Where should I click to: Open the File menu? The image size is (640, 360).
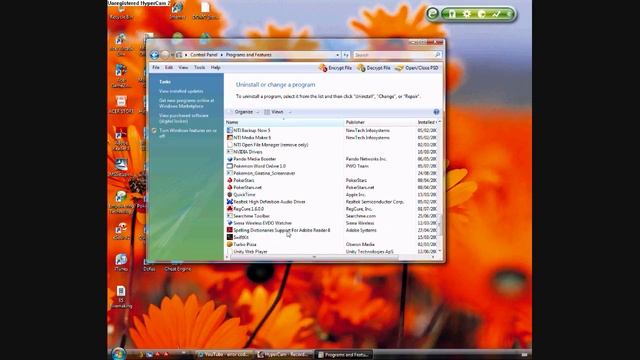[x=156, y=68]
